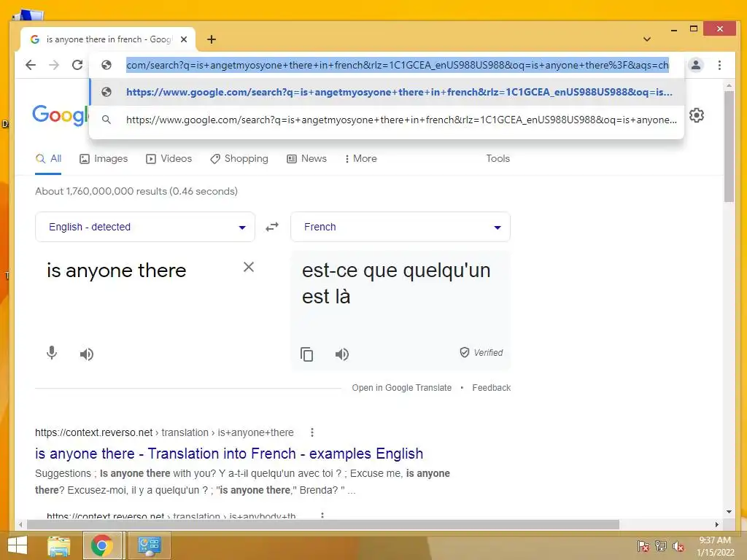Expand the More search filters menu
Screen dimensions: 747x560
click(360, 158)
